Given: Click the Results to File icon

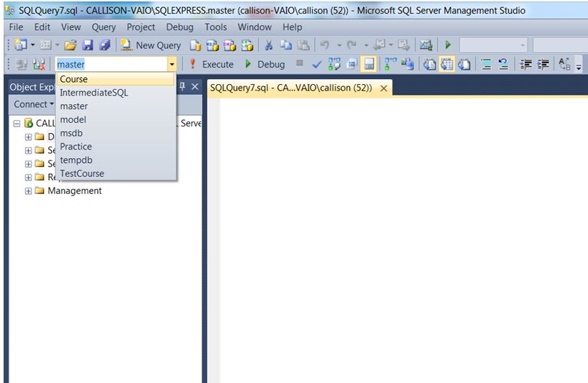Looking at the screenshot, I should (x=464, y=64).
